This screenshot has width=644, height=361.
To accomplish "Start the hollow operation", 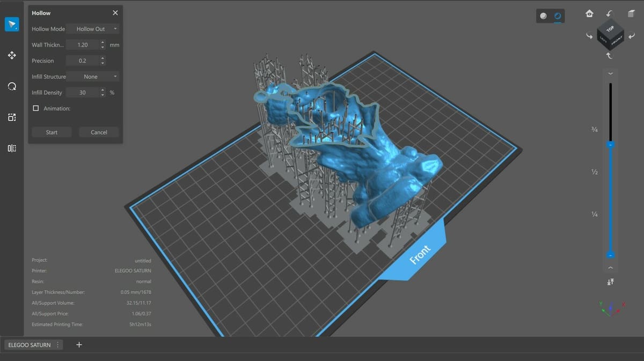I will pos(52,132).
